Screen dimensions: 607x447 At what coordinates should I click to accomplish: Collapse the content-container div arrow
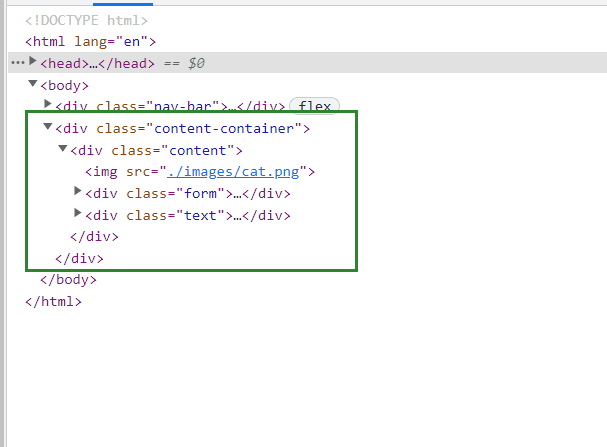[48, 126]
